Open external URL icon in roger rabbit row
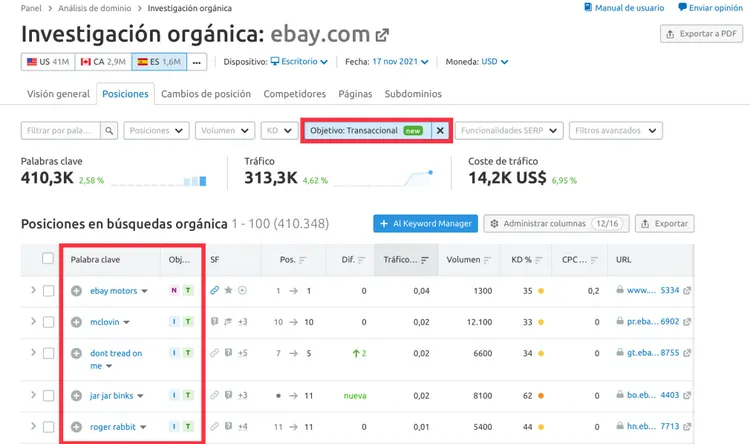This screenshot has width=750, height=444. tap(687, 426)
